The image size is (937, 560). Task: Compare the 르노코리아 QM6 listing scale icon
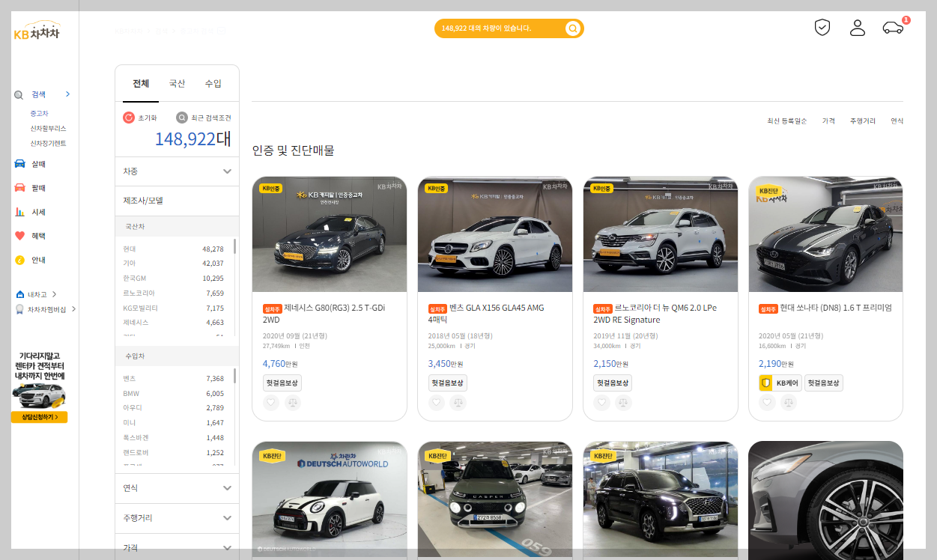tap(624, 403)
